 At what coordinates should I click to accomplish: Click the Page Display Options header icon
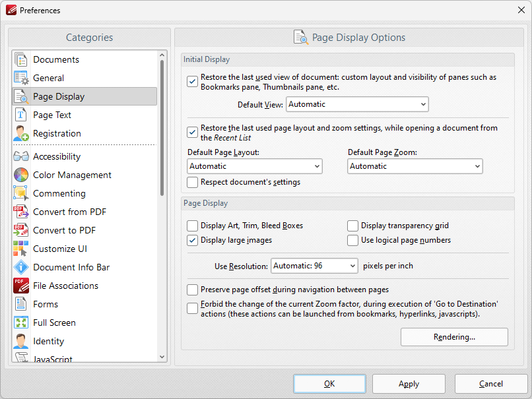pos(301,38)
